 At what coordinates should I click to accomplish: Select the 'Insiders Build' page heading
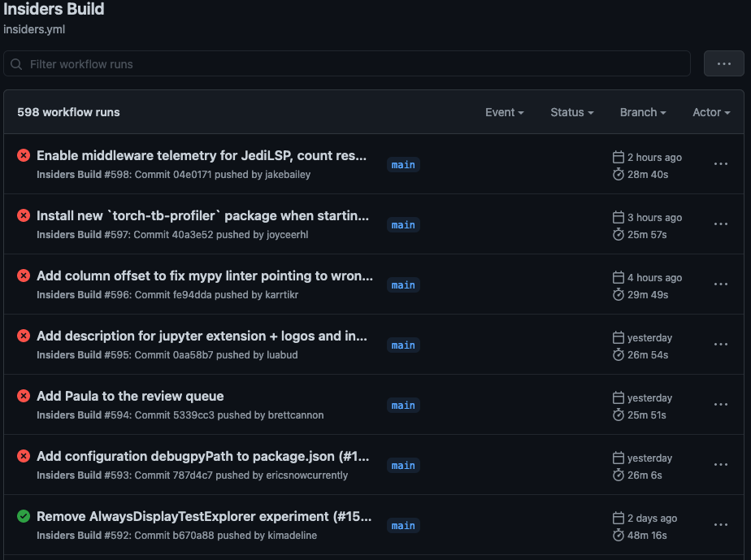(54, 10)
